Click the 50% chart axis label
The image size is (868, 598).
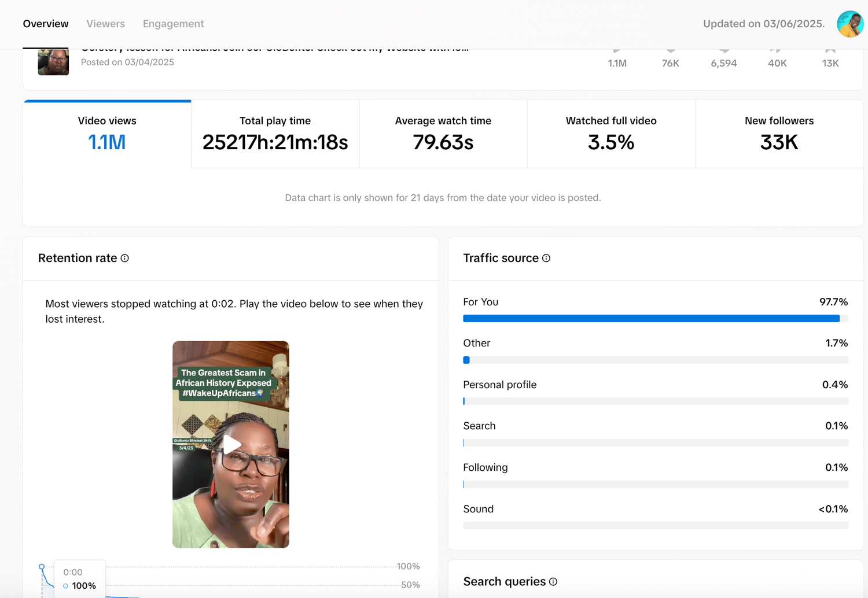point(410,585)
